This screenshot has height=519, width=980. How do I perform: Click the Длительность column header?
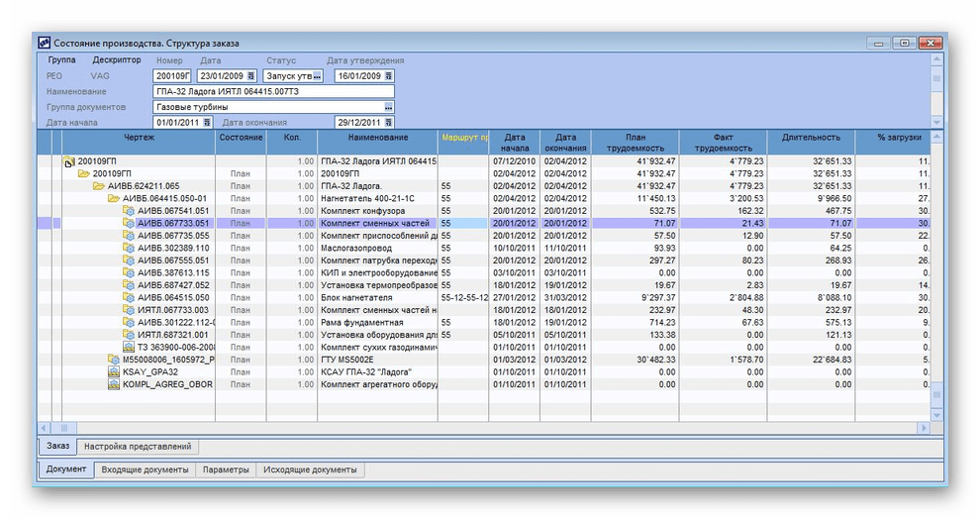(811, 143)
